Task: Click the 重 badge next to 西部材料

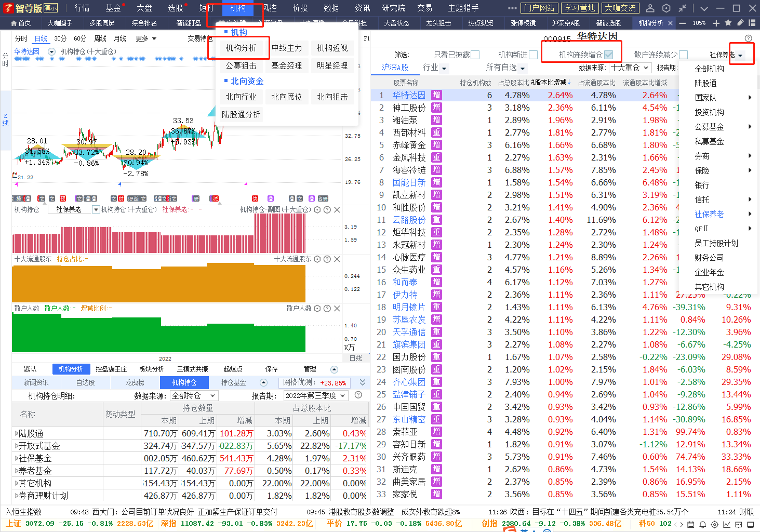Action: (436, 132)
